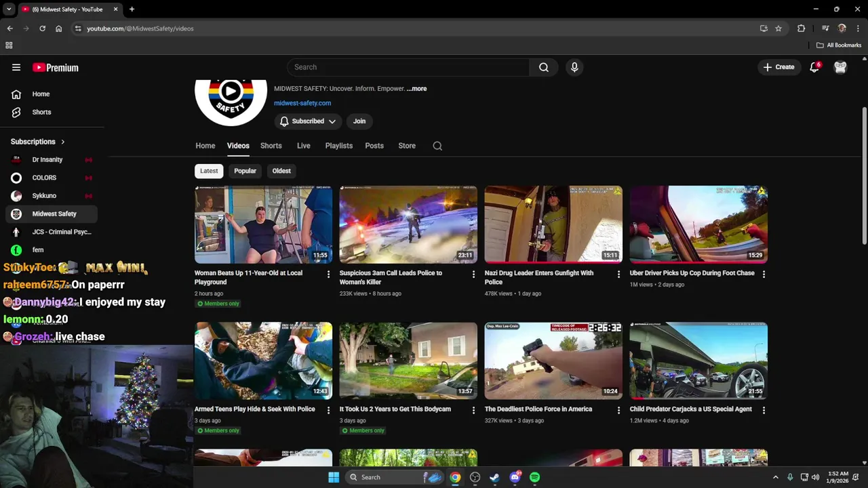The height and width of the screenshot is (488, 868).
Task: Open options for Deadliest Police Force video
Action: point(618,410)
